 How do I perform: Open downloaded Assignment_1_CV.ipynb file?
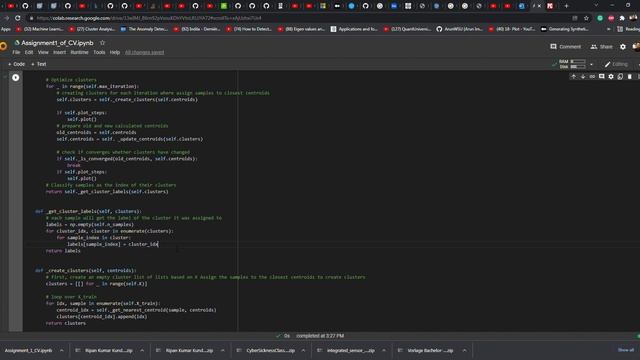pos(29,350)
